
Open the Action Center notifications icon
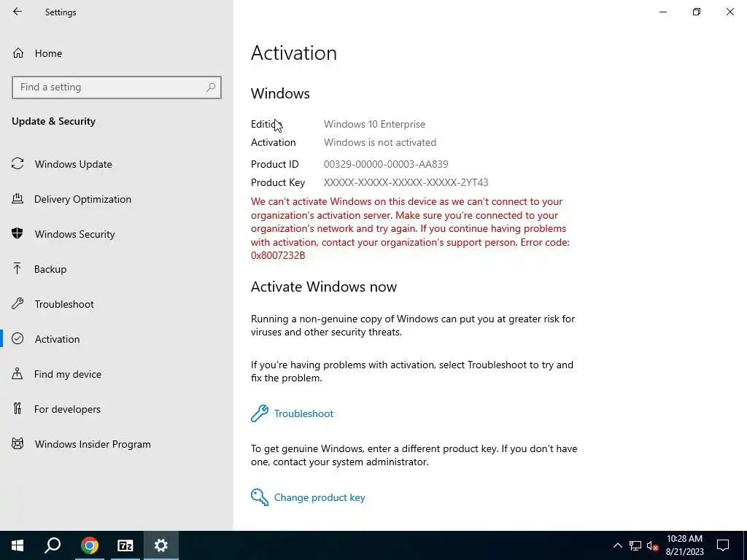(x=723, y=545)
